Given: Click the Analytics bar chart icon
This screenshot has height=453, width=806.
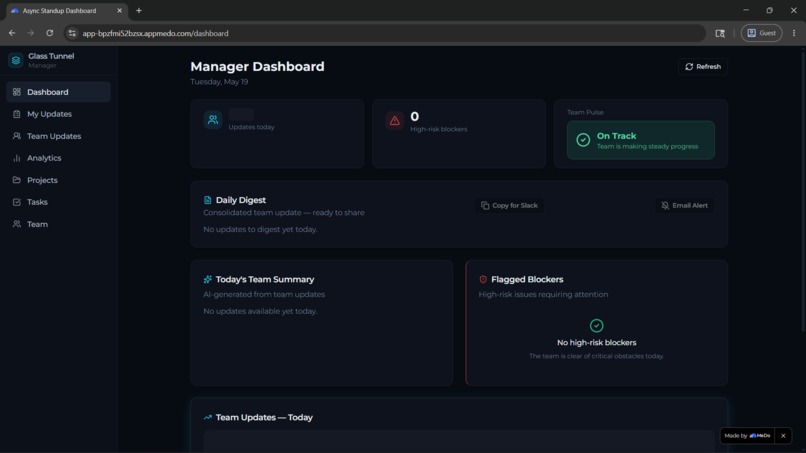Looking at the screenshot, I should pos(16,158).
